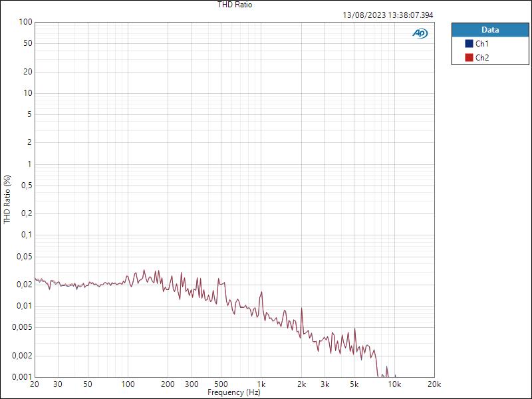Click the 20k frequency tick label

(x=433, y=383)
